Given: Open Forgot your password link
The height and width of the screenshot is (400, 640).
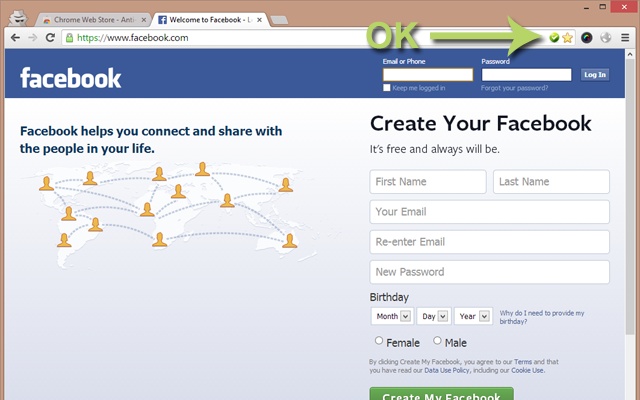Looking at the screenshot, I should pos(514,88).
